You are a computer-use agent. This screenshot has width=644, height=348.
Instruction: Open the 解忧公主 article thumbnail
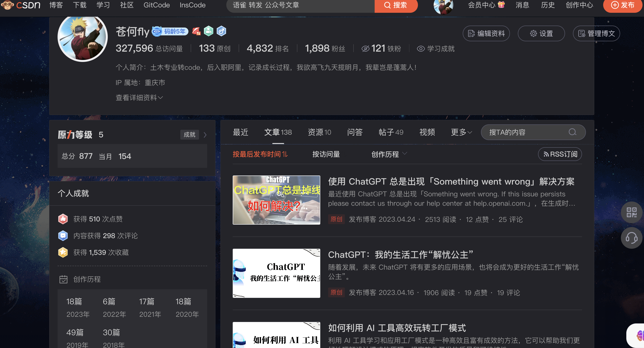pos(276,273)
